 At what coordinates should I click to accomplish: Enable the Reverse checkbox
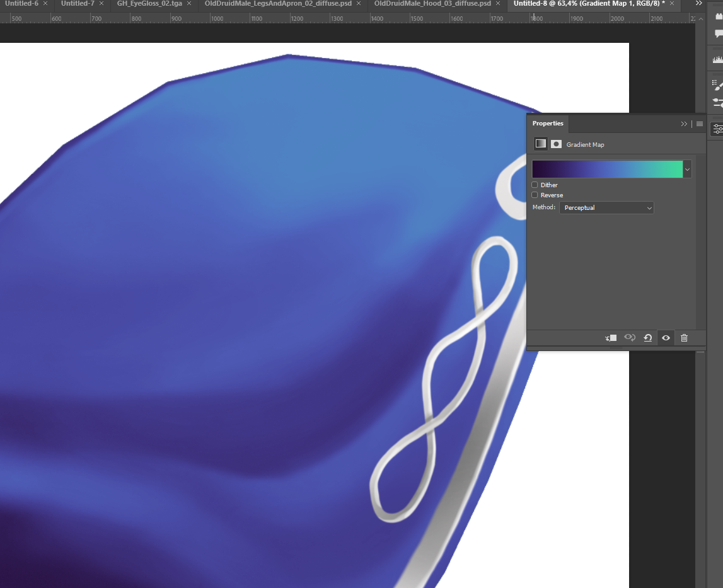pos(534,194)
